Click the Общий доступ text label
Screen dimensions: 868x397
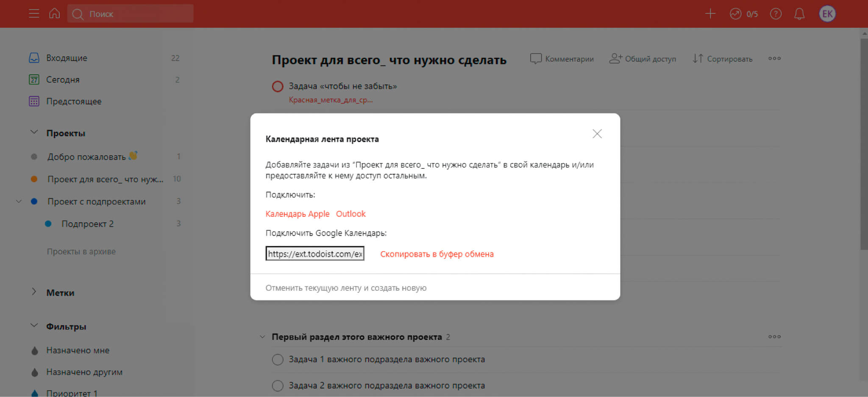coord(650,59)
